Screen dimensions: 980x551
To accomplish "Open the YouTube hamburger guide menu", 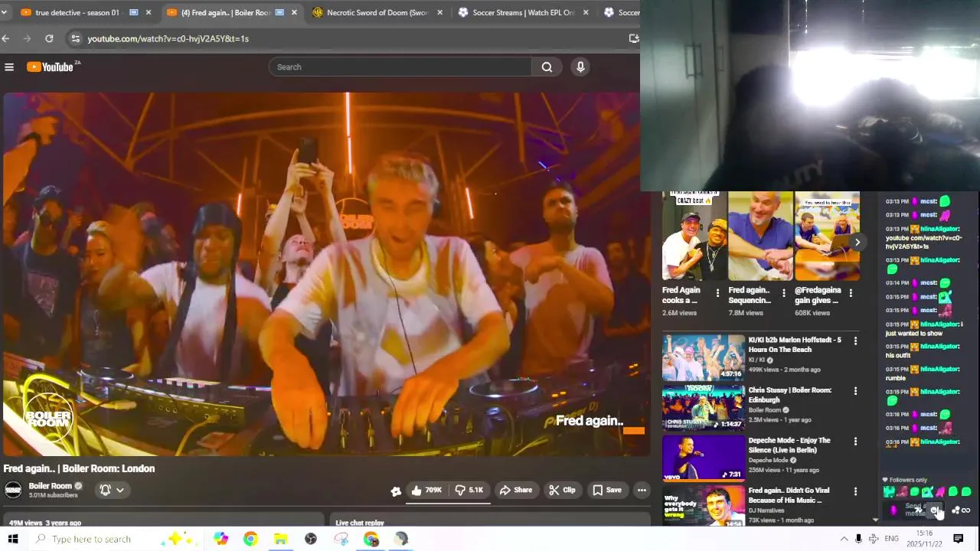I will pos(9,67).
